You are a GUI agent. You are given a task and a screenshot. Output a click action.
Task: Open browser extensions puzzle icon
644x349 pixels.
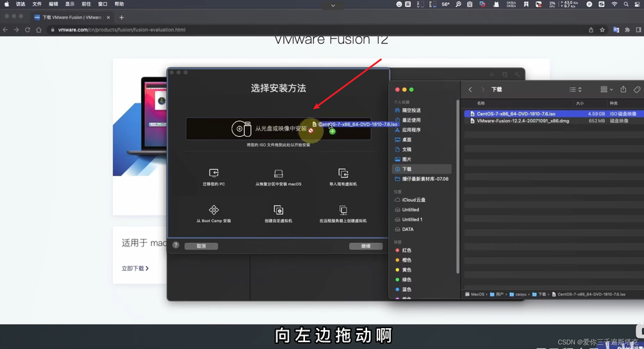[x=627, y=29]
